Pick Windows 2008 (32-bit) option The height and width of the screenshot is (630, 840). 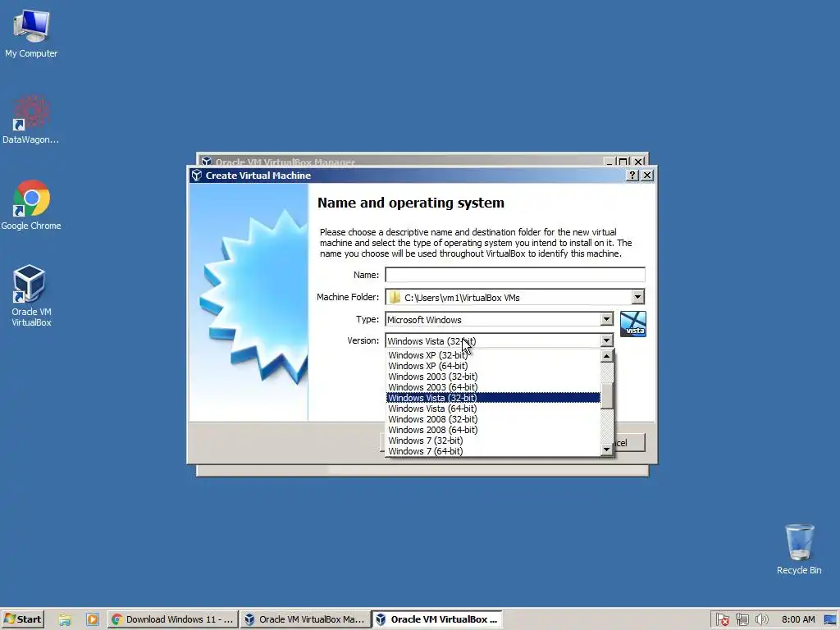(x=493, y=419)
